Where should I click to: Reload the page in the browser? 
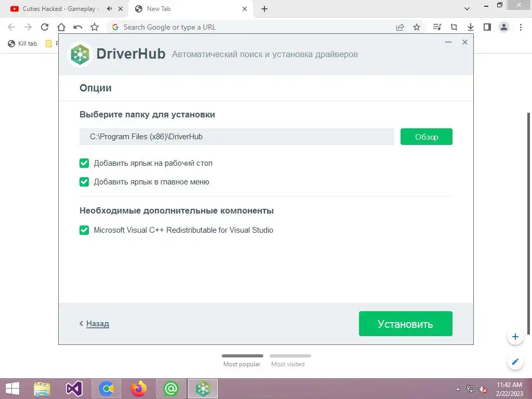coord(45,27)
